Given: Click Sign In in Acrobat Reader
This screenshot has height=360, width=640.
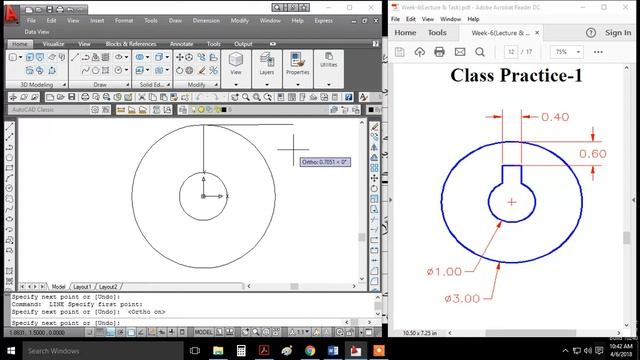Looking at the screenshot, I should point(618,33).
